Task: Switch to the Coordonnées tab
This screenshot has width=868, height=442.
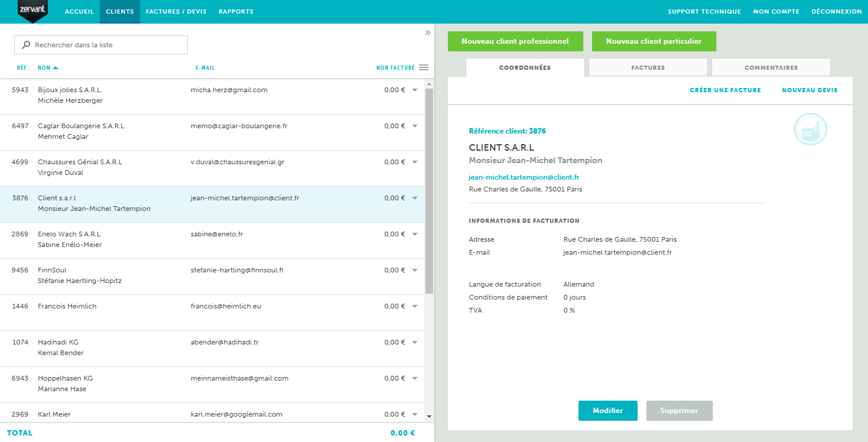Action: [525, 67]
